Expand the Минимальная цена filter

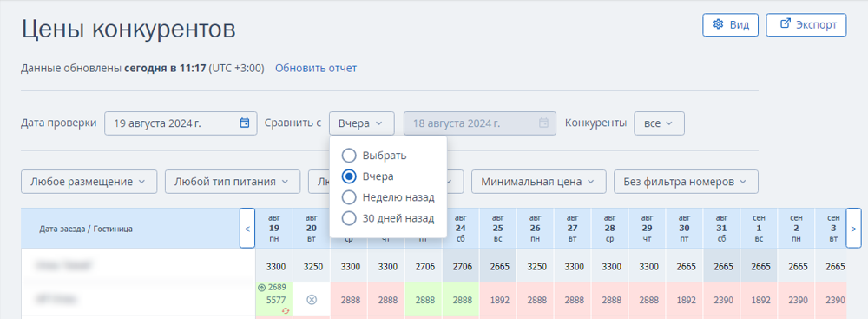click(x=539, y=182)
